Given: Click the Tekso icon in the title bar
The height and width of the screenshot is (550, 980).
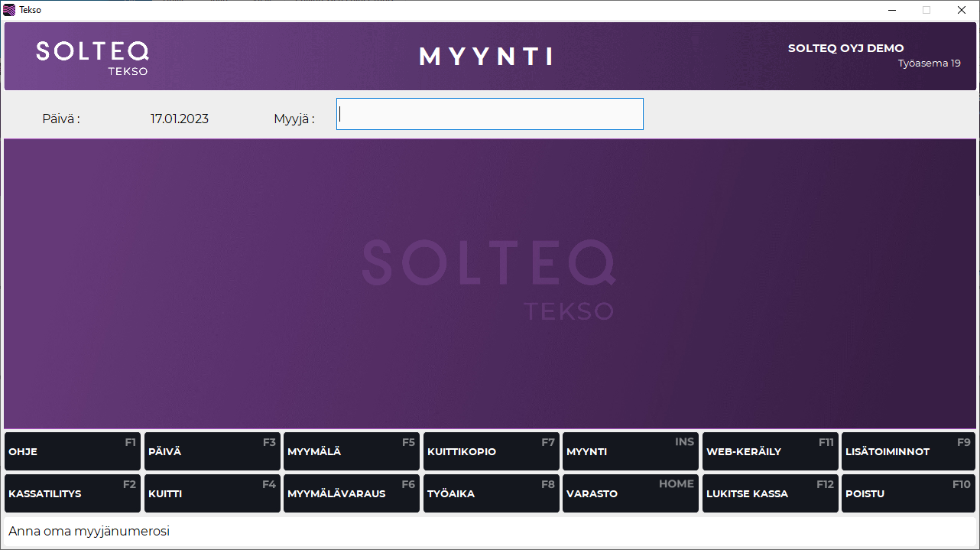Looking at the screenshot, I should coord(8,9).
